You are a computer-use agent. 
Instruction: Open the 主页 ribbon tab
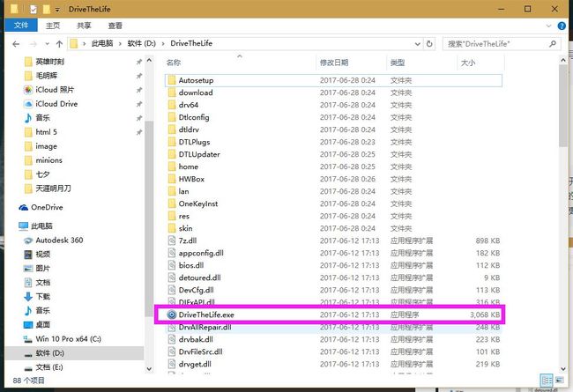click(x=53, y=26)
